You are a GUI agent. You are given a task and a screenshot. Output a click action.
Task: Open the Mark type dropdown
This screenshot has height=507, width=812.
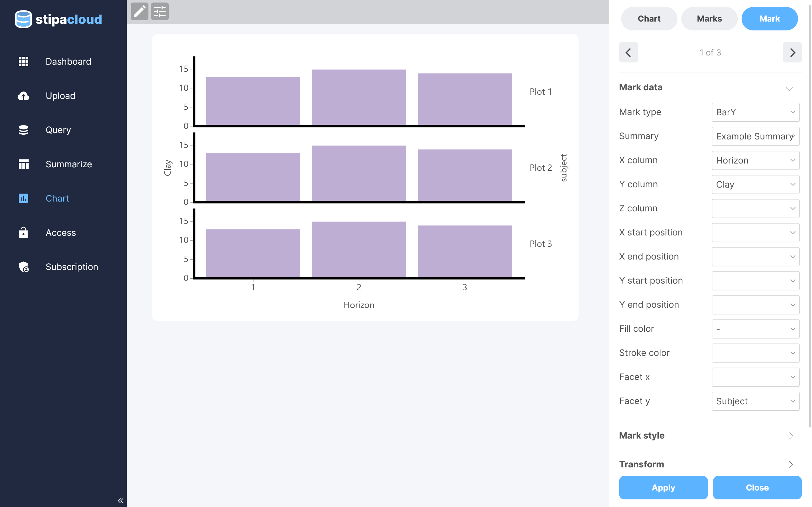(x=755, y=112)
